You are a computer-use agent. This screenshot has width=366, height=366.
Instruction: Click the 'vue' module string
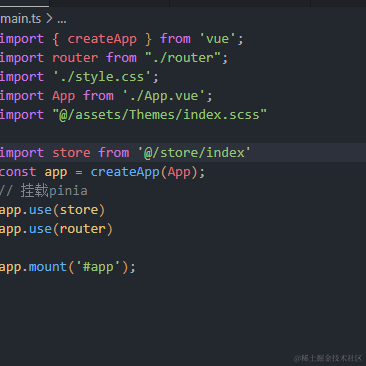click(217, 39)
